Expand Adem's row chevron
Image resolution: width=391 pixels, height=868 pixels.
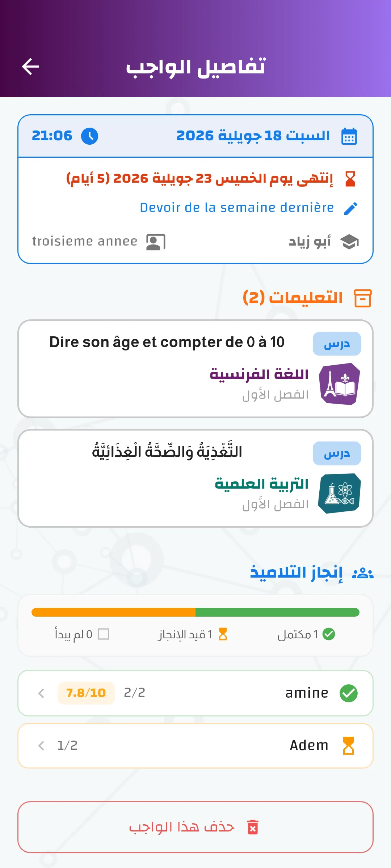(41, 746)
